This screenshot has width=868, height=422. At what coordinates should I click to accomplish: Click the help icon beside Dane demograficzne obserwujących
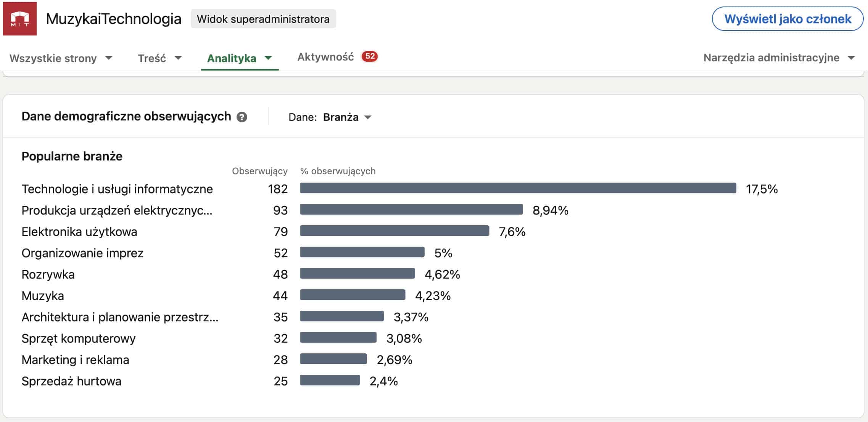pyautogui.click(x=242, y=117)
